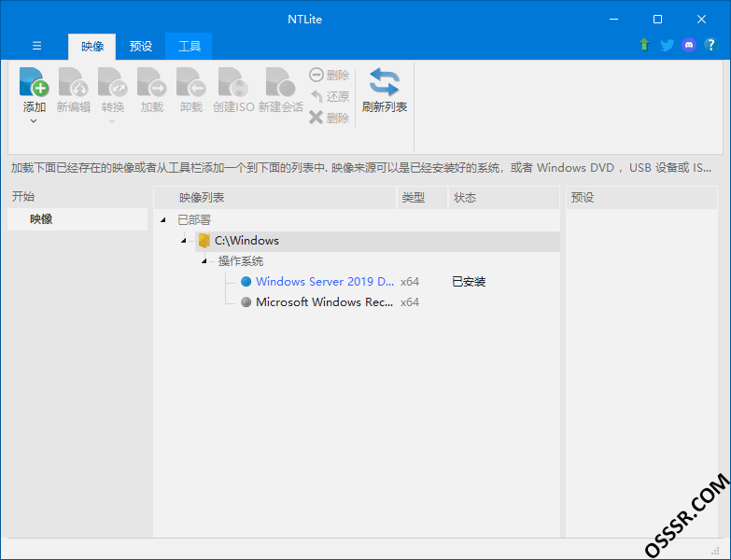
Task: Click the 映像列表 column header
Action: click(x=275, y=198)
